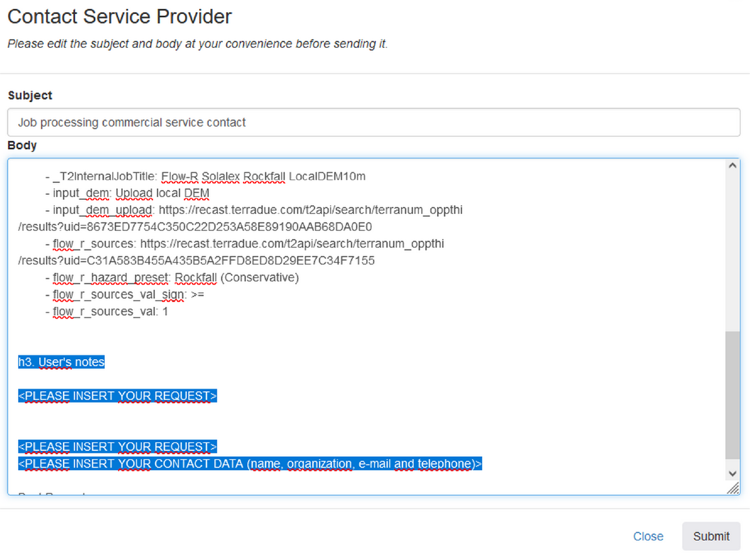Click the Submit button
Image resolution: width=750 pixels, height=560 pixels.
click(711, 536)
